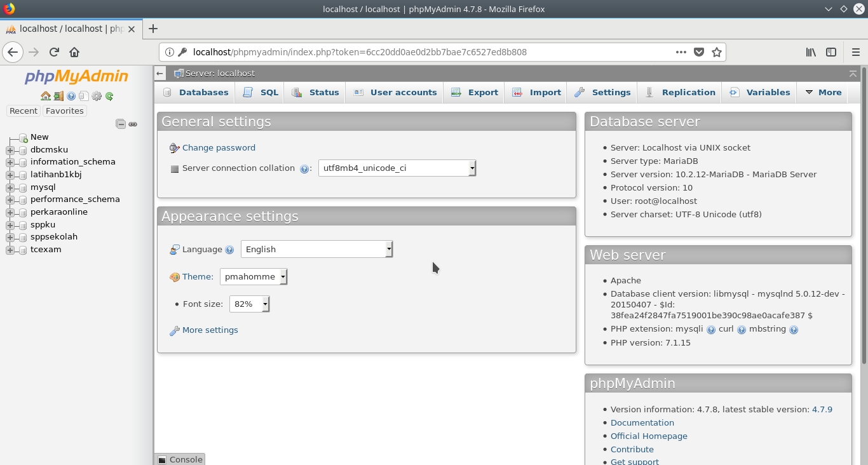
Task: Click the Firefox address bar URL
Action: (360, 52)
